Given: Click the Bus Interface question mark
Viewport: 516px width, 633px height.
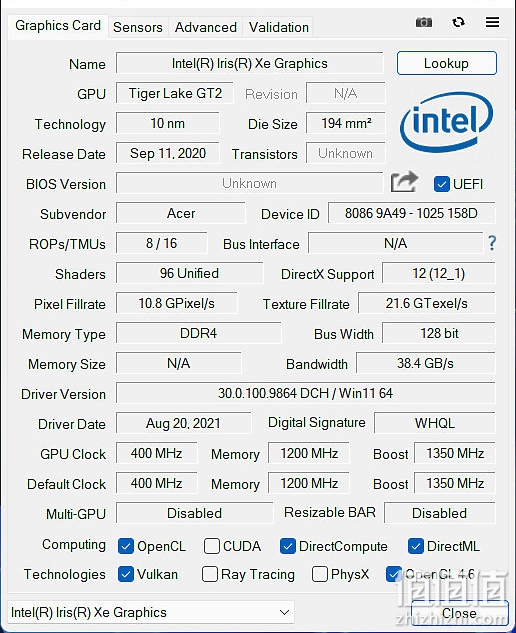Looking at the screenshot, I should pos(492,243).
